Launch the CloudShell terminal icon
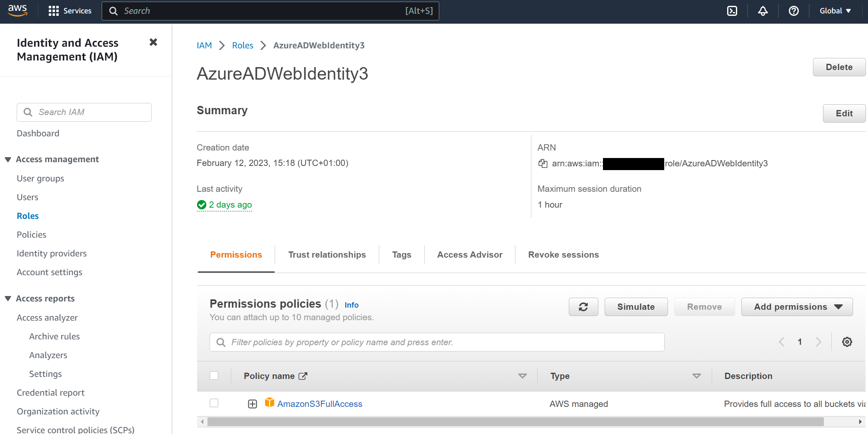The image size is (868, 434). pos(732,11)
